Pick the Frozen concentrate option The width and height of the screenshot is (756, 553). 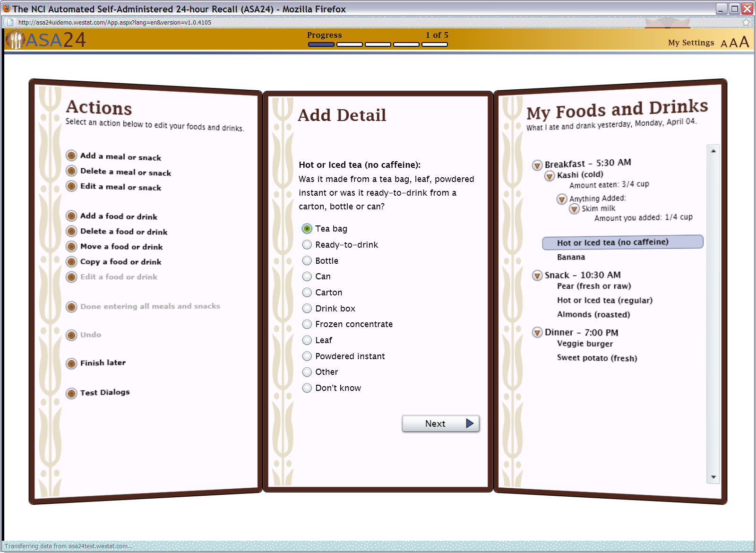307,324
